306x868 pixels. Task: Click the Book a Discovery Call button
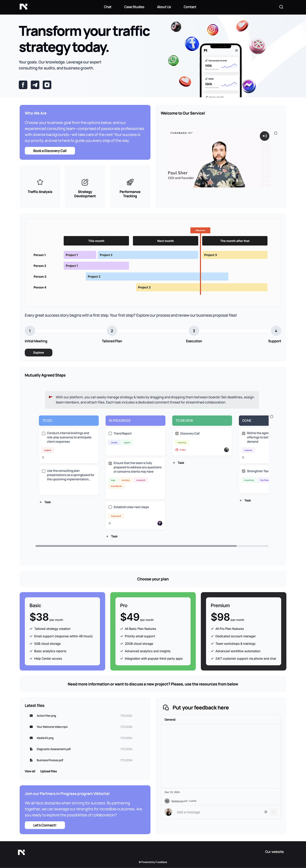click(50, 151)
